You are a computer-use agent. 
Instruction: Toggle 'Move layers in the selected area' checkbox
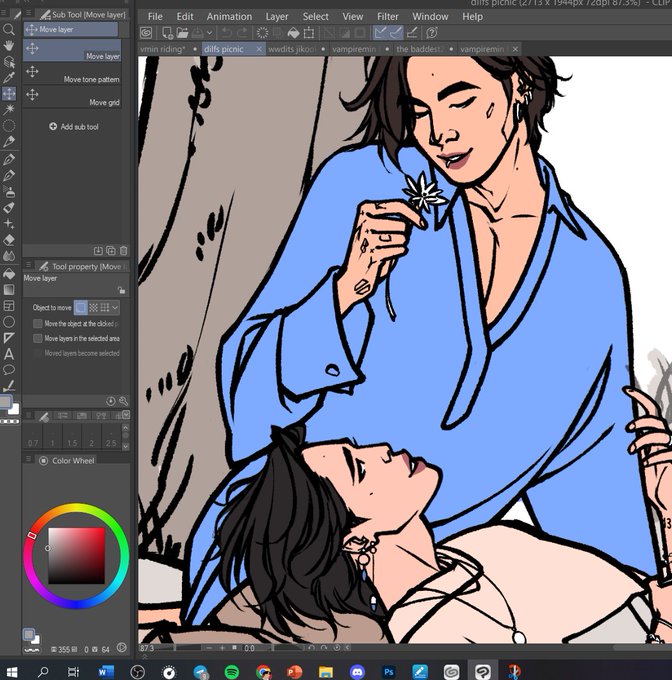[x=38, y=338]
